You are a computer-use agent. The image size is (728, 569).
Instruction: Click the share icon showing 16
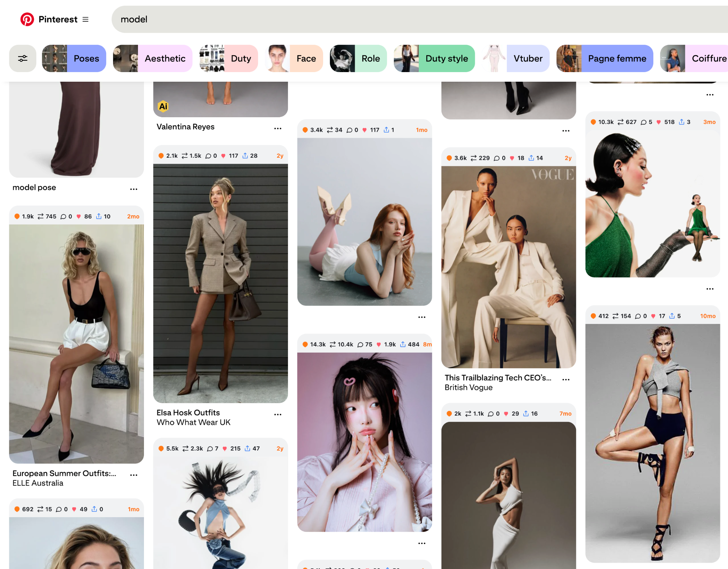pyautogui.click(x=526, y=414)
